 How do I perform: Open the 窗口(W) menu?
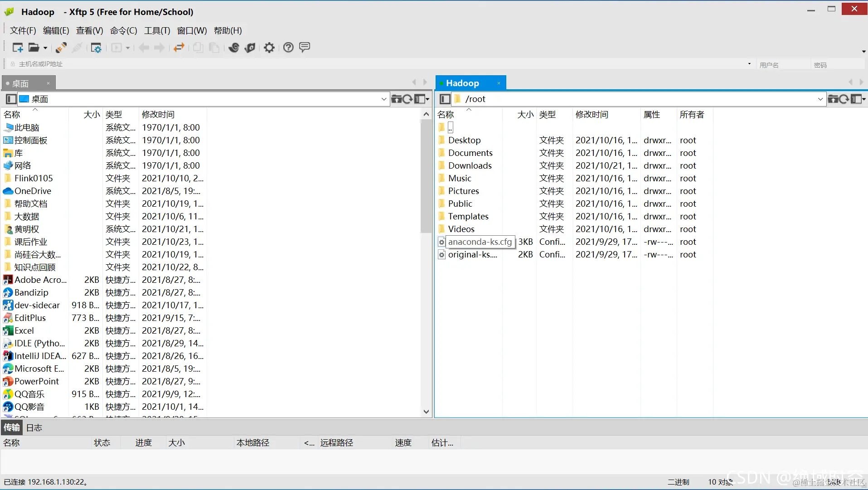(192, 30)
